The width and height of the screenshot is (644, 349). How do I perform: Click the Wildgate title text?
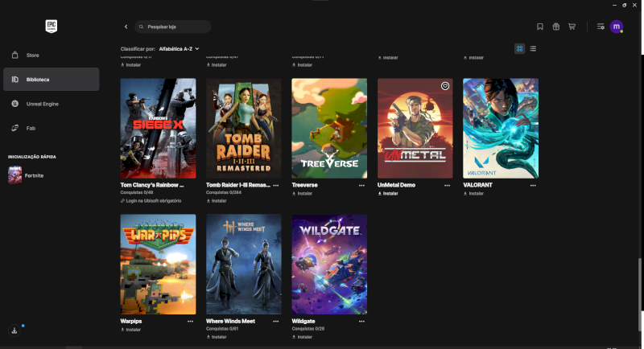[303, 321]
